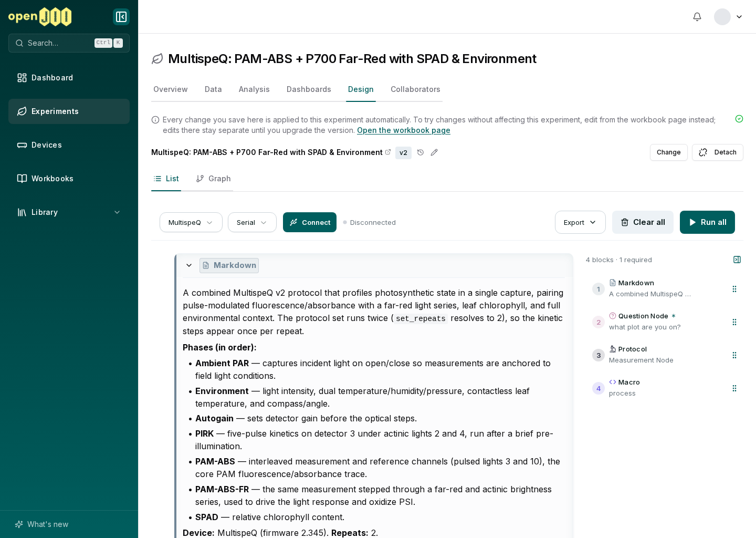Go to Dashboard in sidebar
The image size is (756, 538).
click(69, 78)
